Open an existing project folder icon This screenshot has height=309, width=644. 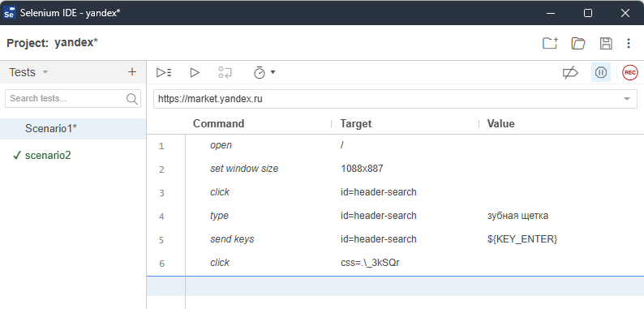(577, 43)
